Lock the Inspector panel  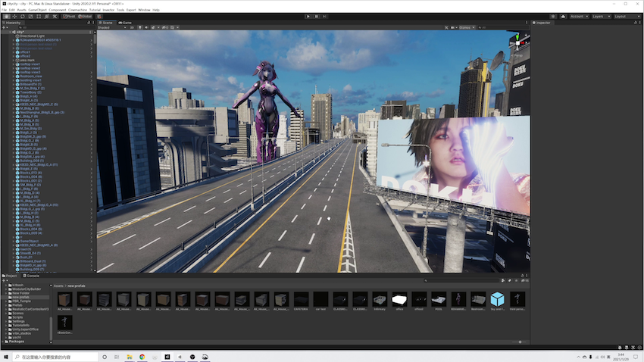(635, 23)
